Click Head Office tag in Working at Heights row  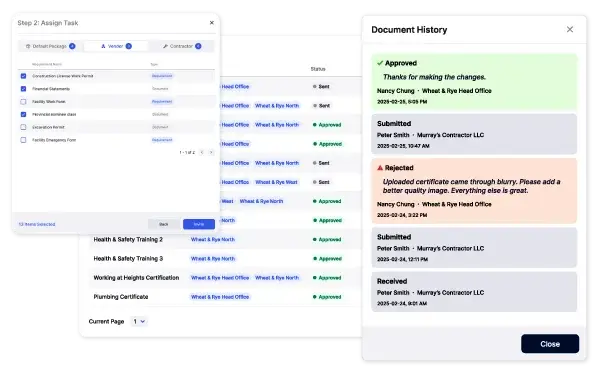click(220, 278)
